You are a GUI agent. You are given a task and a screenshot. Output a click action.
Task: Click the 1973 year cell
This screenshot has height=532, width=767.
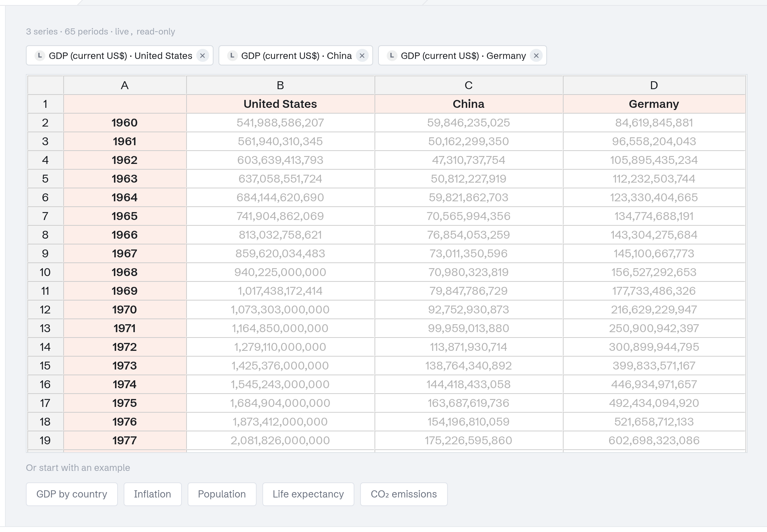point(125,366)
